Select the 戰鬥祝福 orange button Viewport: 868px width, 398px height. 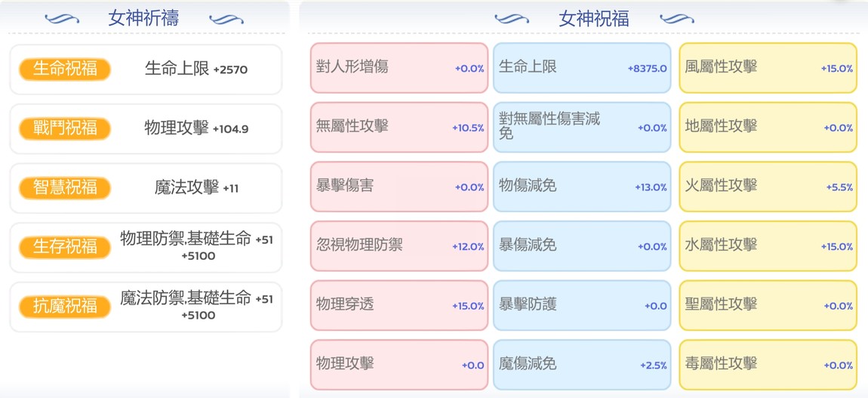coord(65,128)
